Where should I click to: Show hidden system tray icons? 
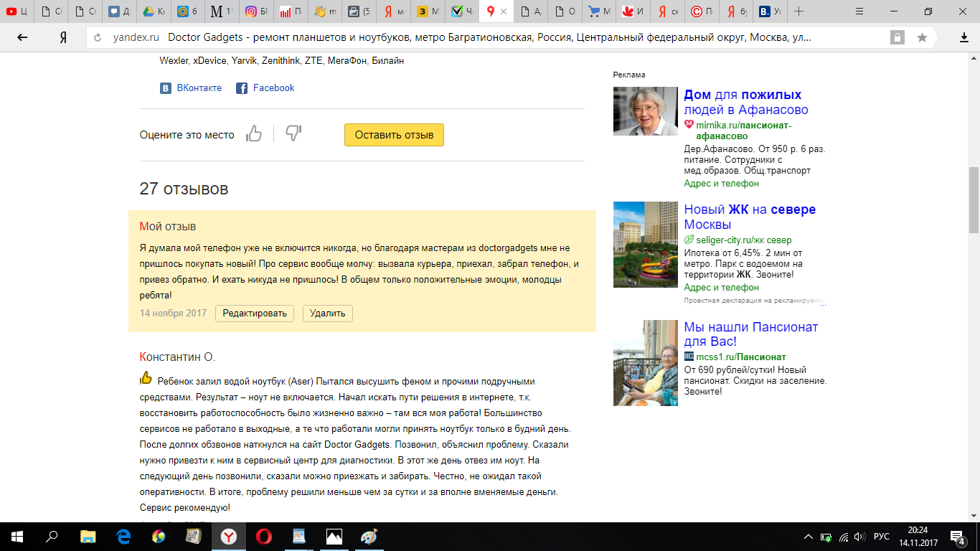(809, 537)
